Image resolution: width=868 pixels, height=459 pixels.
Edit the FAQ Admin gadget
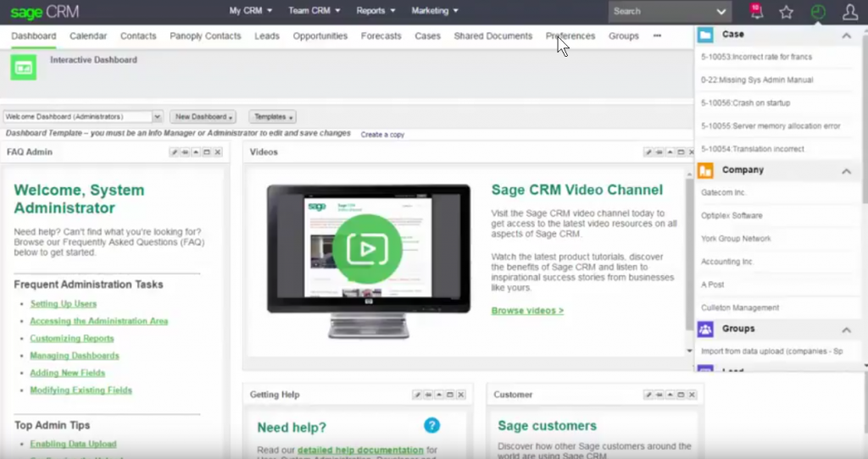click(x=174, y=152)
